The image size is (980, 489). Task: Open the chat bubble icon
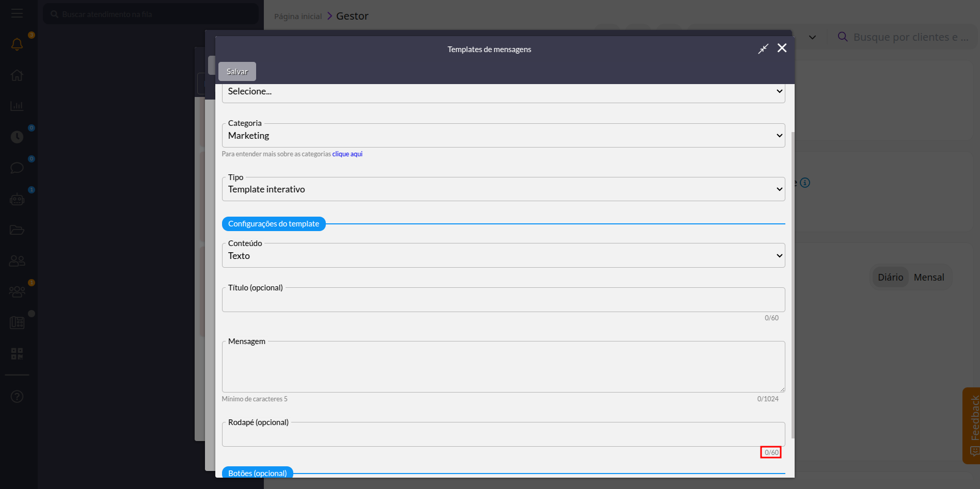(x=17, y=168)
